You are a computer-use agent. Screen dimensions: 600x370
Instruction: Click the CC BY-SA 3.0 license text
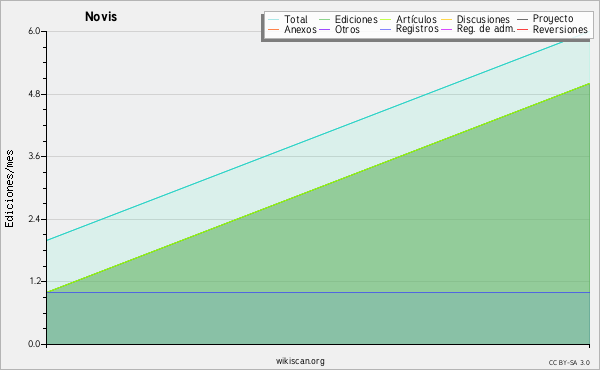569,363
